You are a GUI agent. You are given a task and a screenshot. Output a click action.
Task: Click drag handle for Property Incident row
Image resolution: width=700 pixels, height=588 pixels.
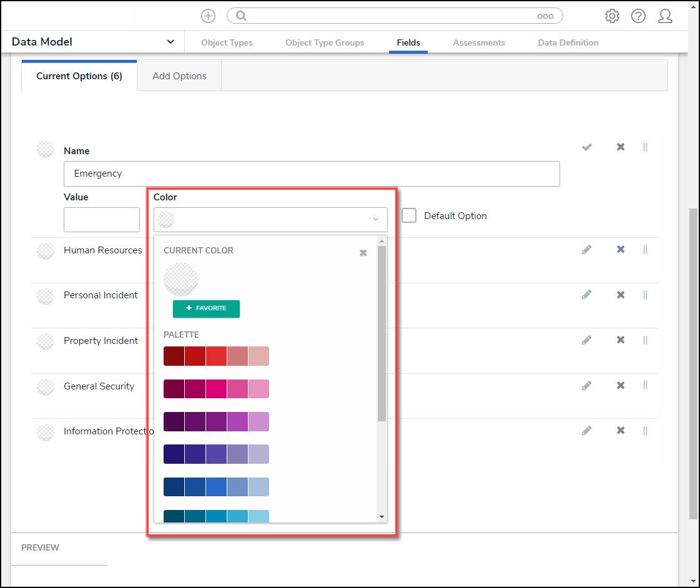tap(645, 340)
